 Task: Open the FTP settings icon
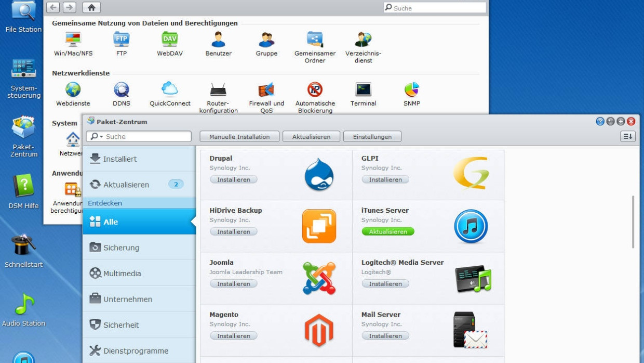[x=121, y=40]
